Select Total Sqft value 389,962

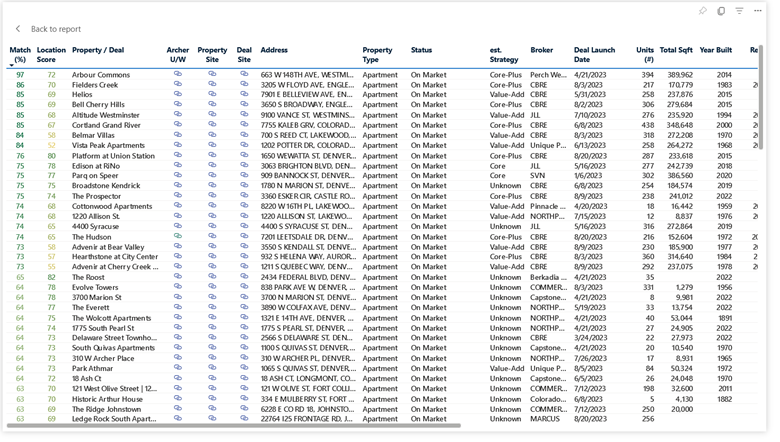pos(680,75)
